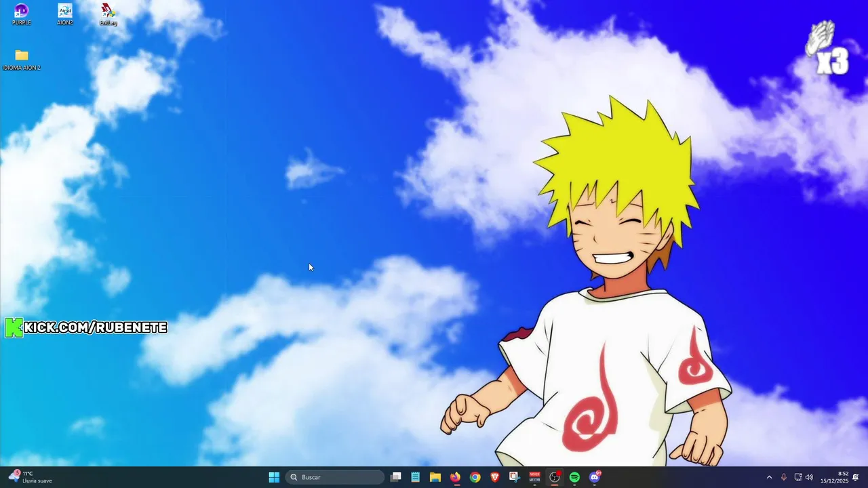868x488 pixels.
Task: Expand the hidden system tray icons
Action: (x=769, y=477)
